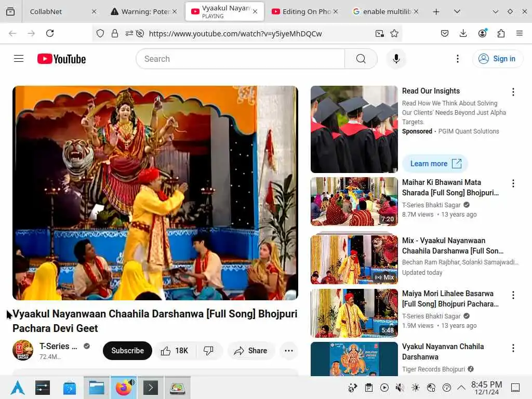Go back to previous page
Image resolution: width=532 pixels, height=399 pixels.
pos(12,33)
